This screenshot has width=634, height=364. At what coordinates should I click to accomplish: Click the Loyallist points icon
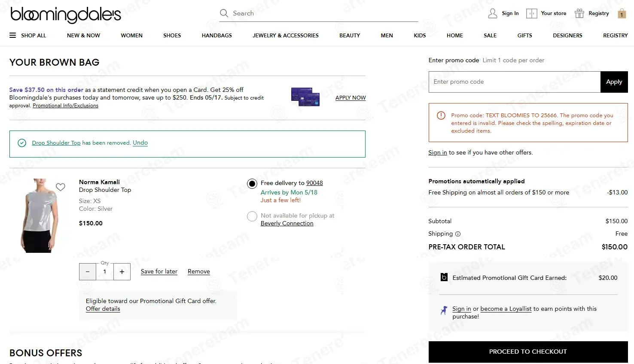444,310
